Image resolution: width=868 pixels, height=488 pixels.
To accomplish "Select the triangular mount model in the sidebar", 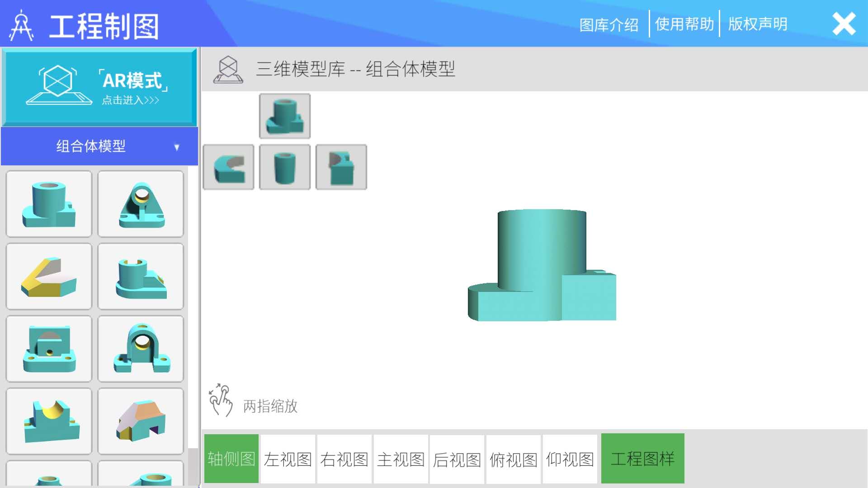I will tap(141, 204).
